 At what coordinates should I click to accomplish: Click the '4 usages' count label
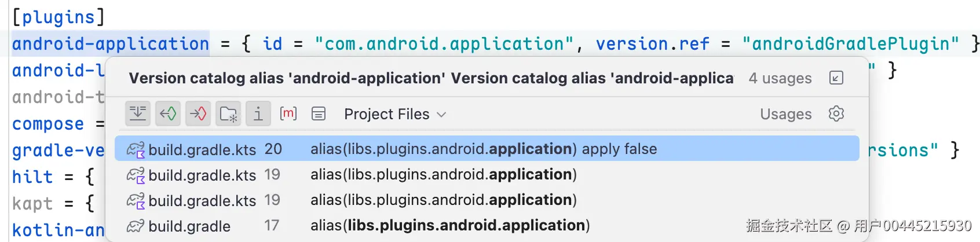point(780,78)
